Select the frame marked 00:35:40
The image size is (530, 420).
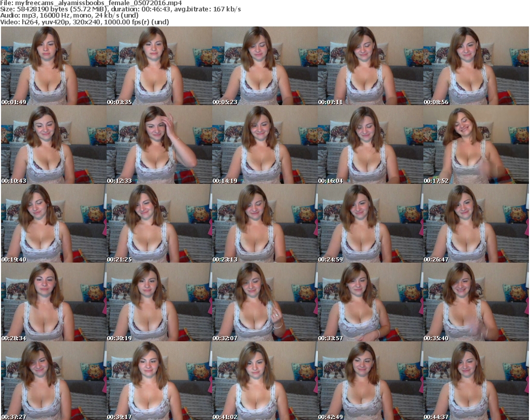click(476, 302)
